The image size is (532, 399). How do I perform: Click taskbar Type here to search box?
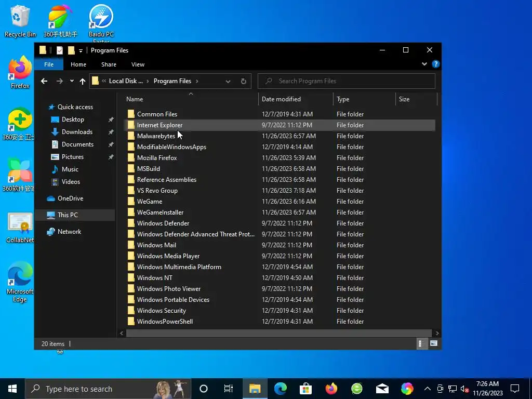[x=108, y=389]
